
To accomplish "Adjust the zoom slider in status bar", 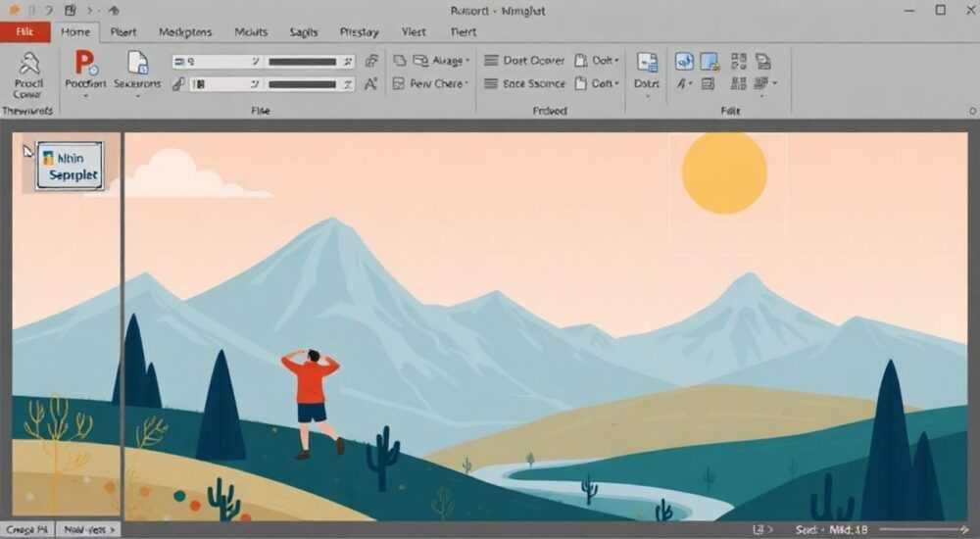I will [924, 529].
